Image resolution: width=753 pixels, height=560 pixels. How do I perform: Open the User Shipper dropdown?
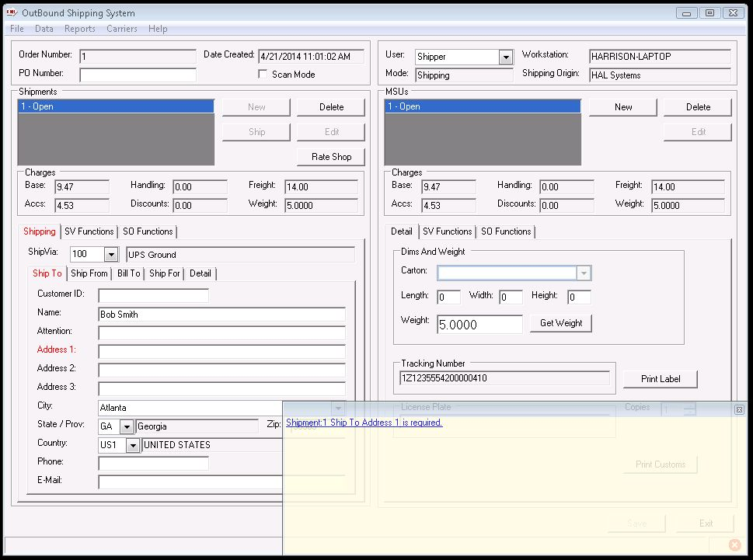tap(506, 57)
